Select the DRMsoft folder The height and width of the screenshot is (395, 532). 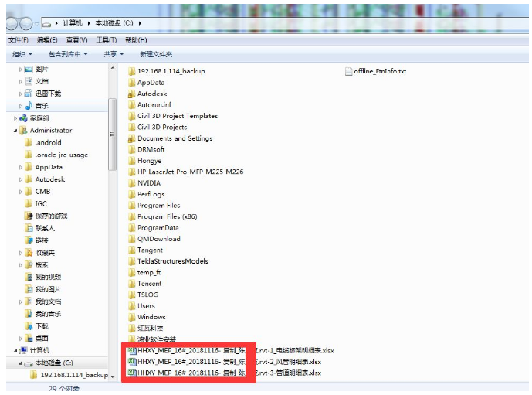(x=146, y=149)
